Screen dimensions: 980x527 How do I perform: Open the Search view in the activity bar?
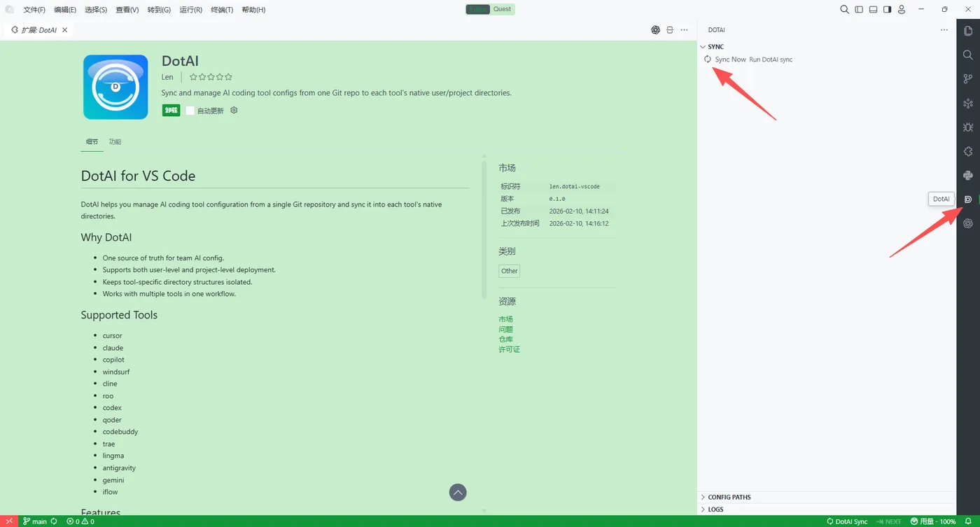968,55
